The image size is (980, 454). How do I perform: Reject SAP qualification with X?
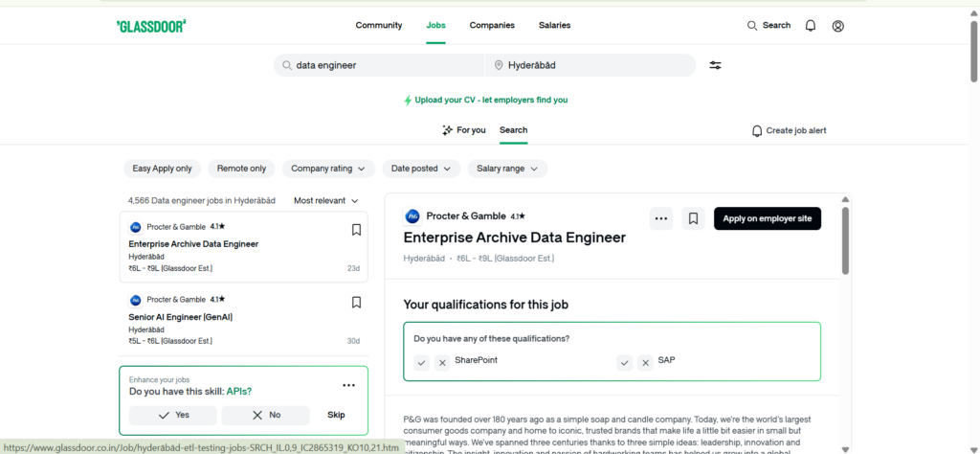(645, 363)
